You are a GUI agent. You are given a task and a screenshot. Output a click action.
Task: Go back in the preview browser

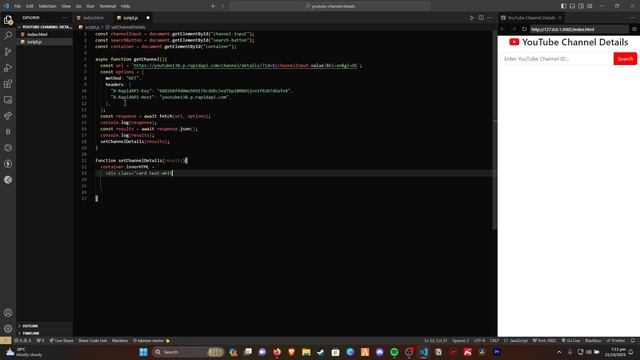[x=503, y=29]
